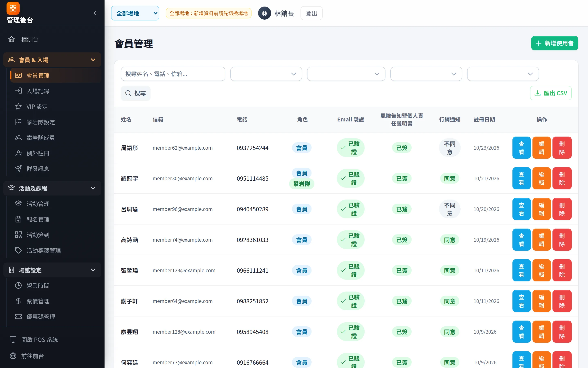Focus the 搜尋姓名、電話、信箱 input field
Viewport: 588px width, 368px height.
click(x=173, y=74)
